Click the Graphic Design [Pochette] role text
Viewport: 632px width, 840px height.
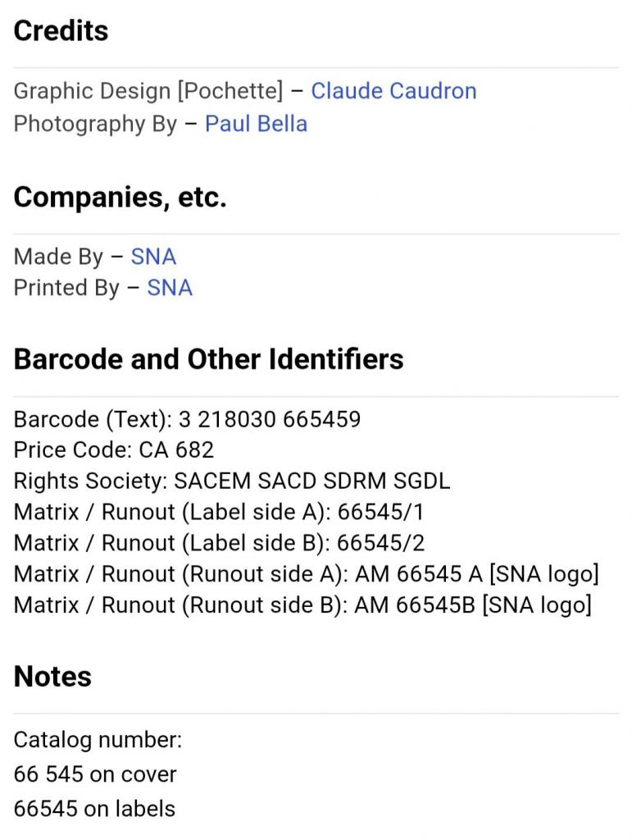(148, 91)
